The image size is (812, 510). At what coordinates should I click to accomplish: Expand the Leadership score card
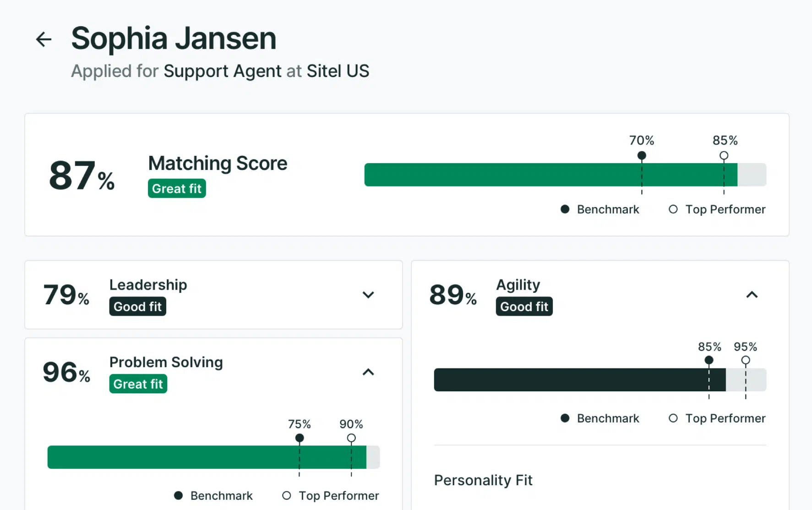368,295
